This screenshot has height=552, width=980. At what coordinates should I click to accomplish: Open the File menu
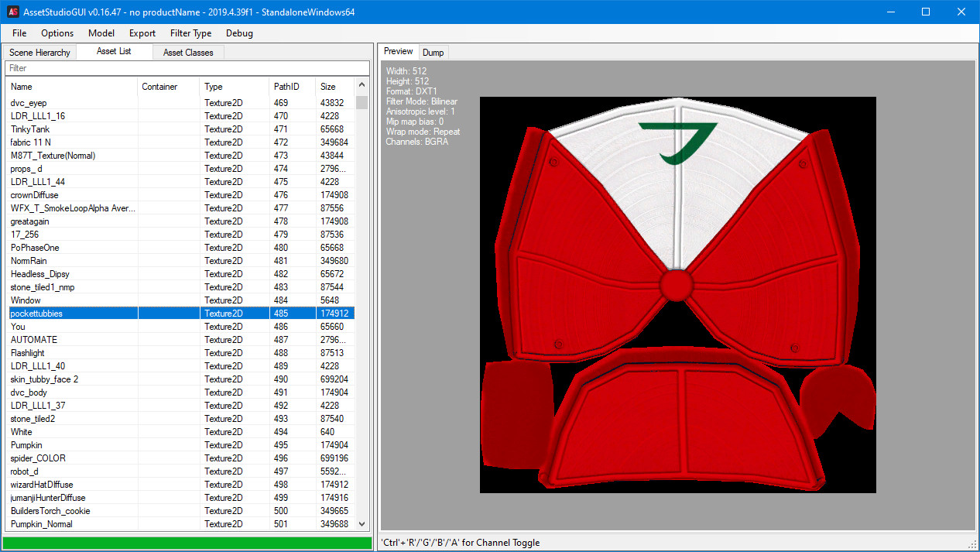19,33
